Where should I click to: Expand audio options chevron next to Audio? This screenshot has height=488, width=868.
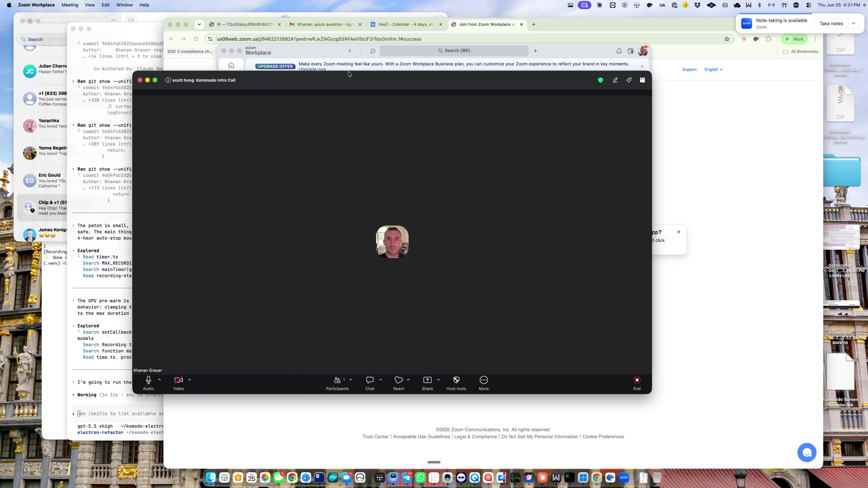point(159,380)
